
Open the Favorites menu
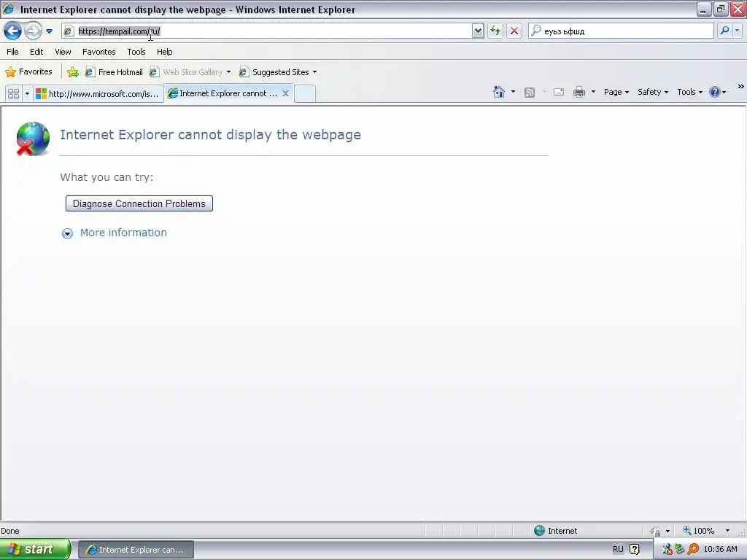(x=99, y=52)
